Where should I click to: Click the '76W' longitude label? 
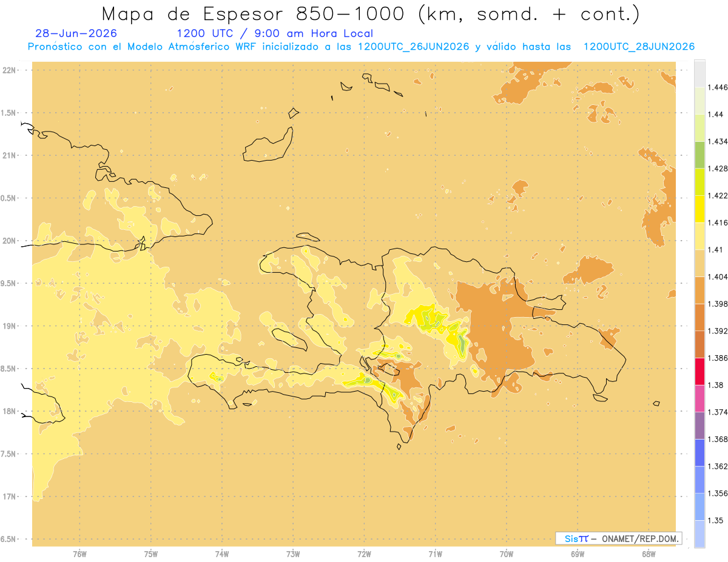pyautogui.click(x=79, y=554)
